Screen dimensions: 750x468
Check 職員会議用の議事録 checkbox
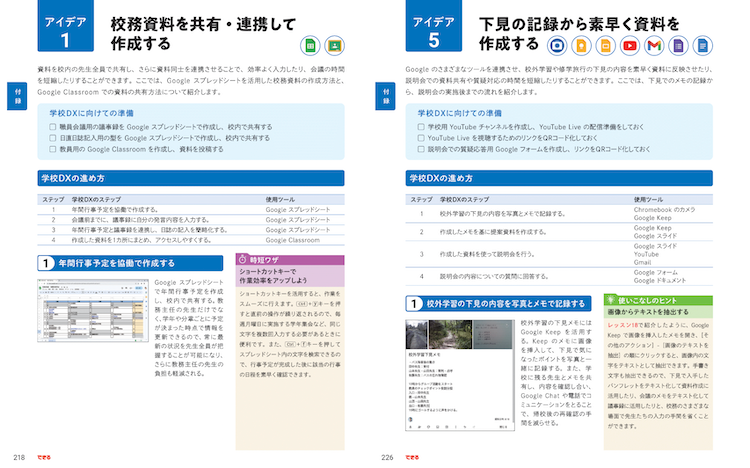pos(53,127)
